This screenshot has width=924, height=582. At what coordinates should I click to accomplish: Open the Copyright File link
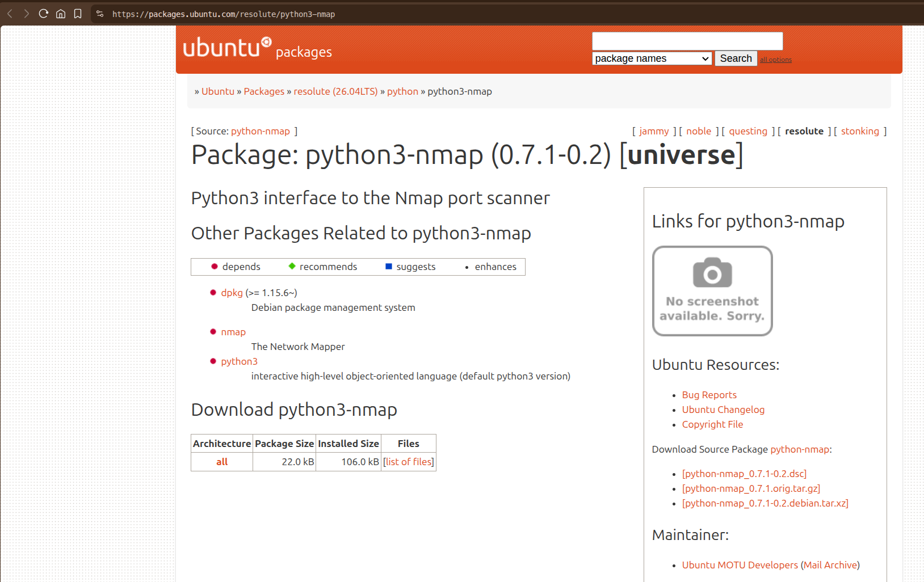712,424
